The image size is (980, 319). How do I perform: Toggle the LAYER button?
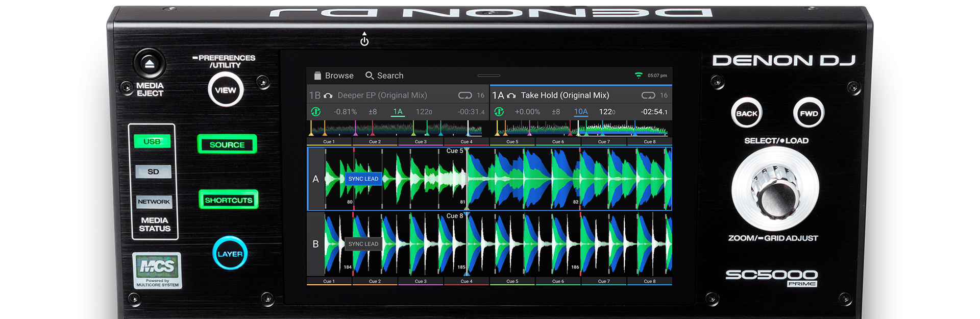pyautogui.click(x=230, y=254)
